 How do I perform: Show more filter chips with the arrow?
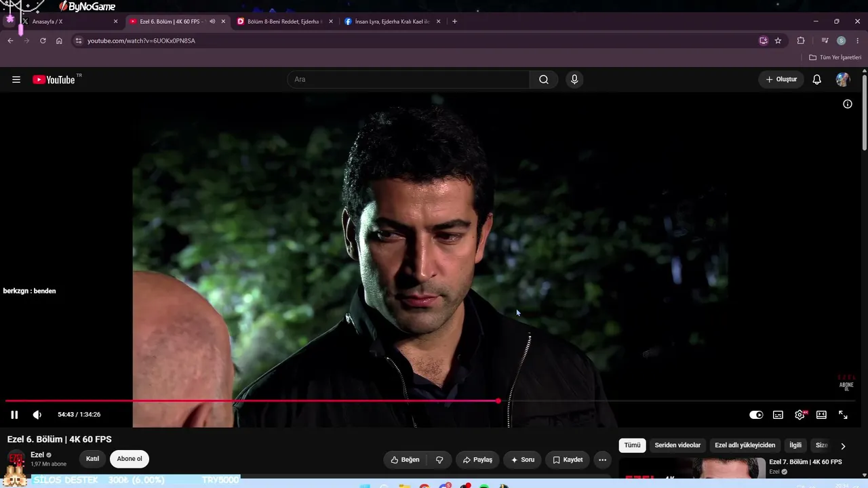pyautogui.click(x=843, y=446)
